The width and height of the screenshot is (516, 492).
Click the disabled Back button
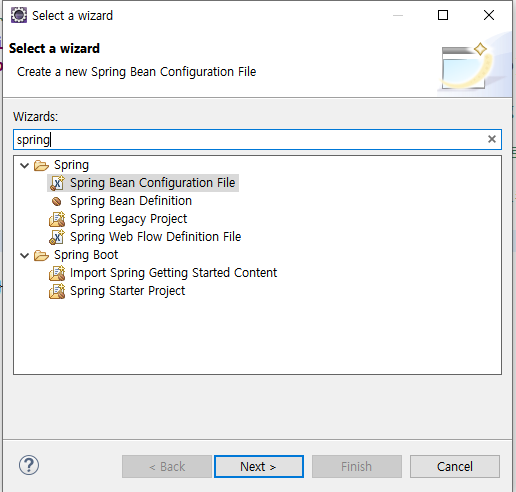pyautogui.click(x=167, y=466)
